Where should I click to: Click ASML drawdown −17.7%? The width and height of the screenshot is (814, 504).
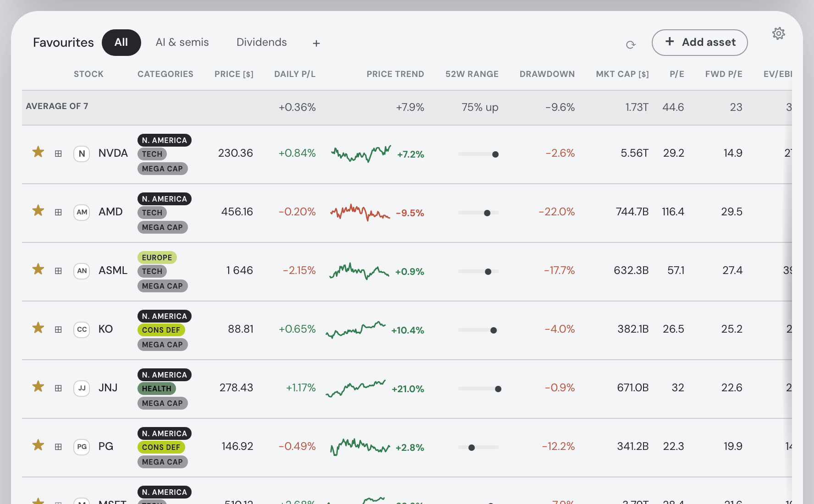(559, 270)
